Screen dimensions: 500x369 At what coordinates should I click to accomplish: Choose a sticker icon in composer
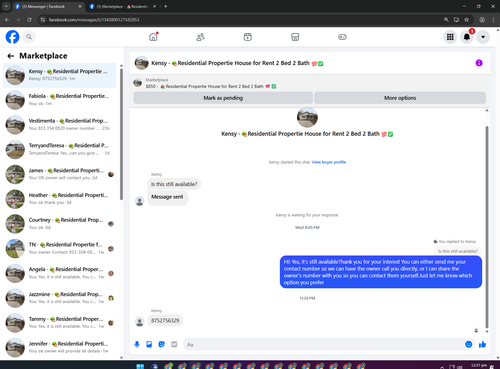[162, 344]
